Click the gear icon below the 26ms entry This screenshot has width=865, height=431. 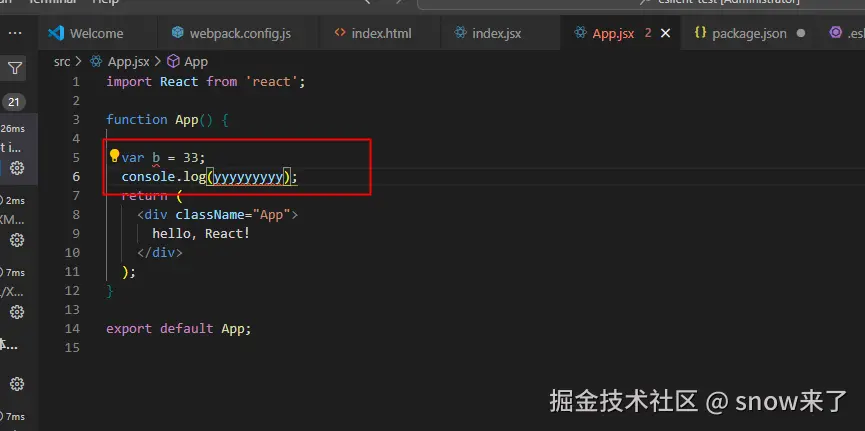pos(17,168)
